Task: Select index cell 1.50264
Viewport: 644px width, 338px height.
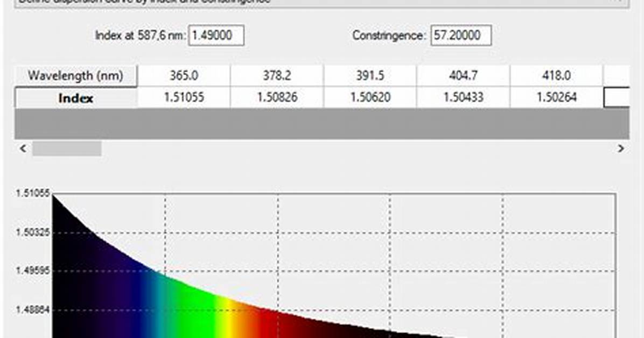Action: pyautogui.click(x=557, y=97)
